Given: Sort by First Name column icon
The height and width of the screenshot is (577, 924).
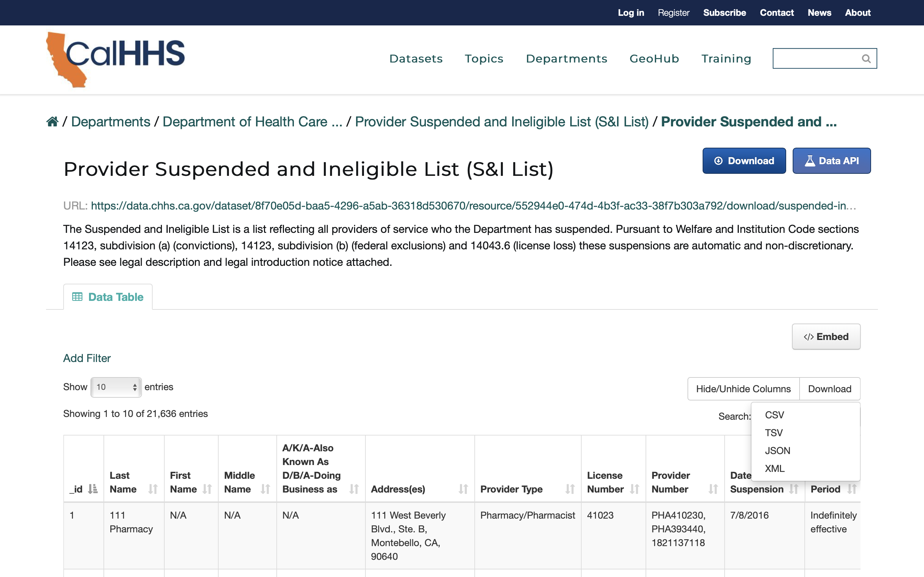Looking at the screenshot, I should point(207,489).
